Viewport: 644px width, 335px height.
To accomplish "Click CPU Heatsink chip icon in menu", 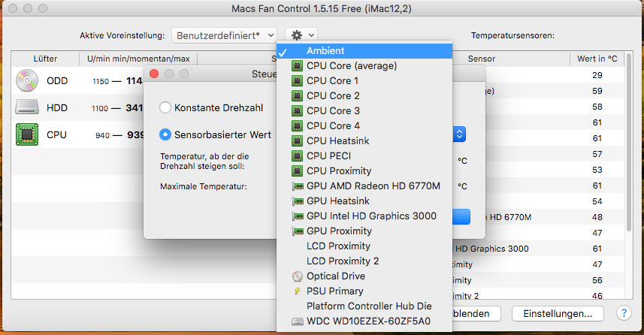I will (x=297, y=140).
